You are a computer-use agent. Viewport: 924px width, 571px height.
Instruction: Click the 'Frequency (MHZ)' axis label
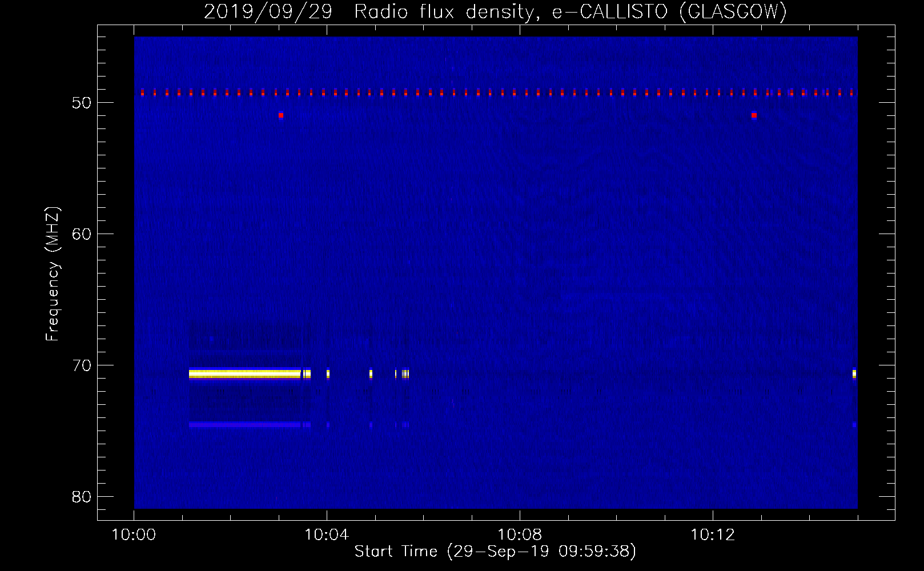coord(53,274)
